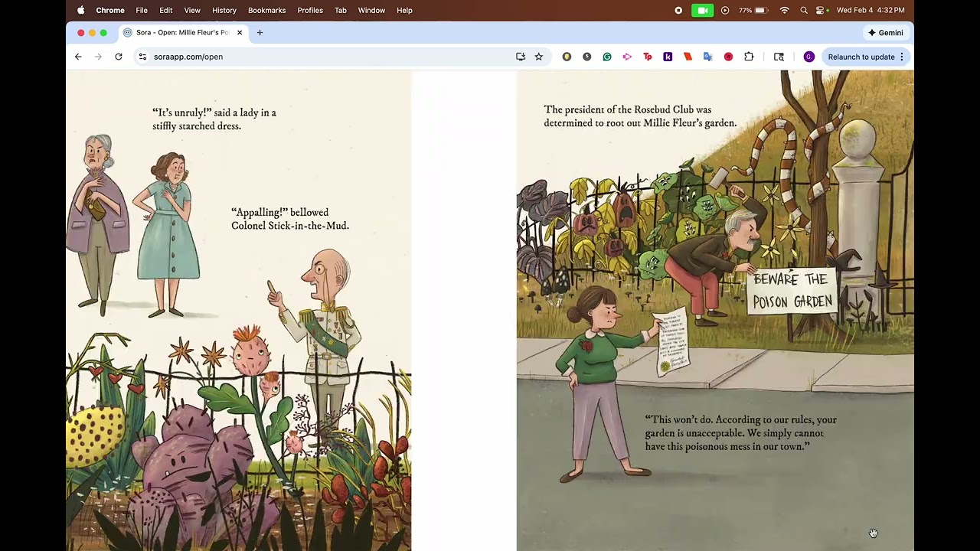Click Relaunch to update button

click(861, 57)
